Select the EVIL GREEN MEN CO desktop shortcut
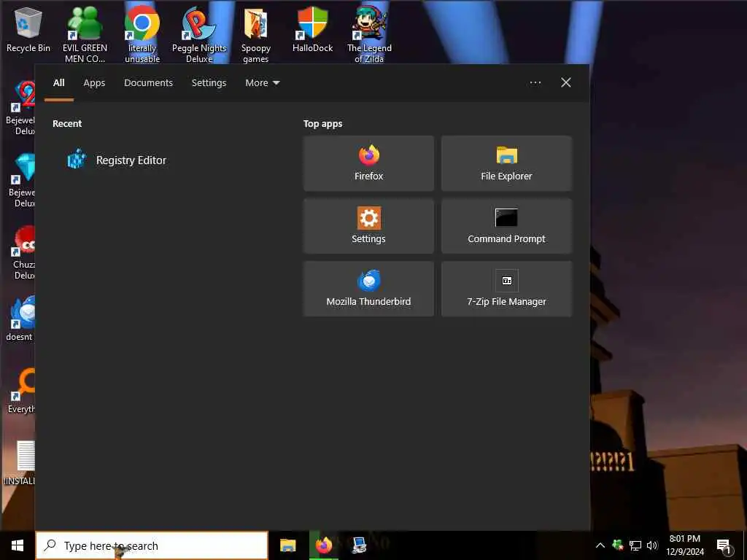Viewport: 747px width, 560px height. 85,34
